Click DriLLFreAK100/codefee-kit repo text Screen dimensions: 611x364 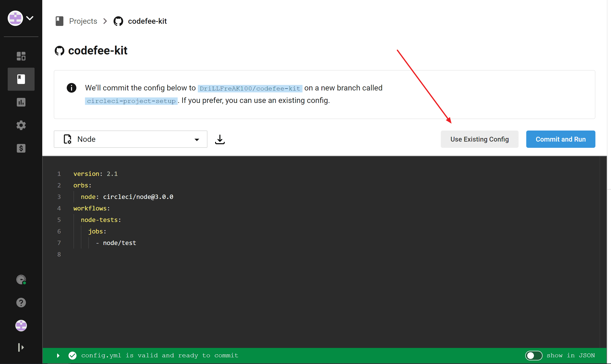(x=250, y=88)
